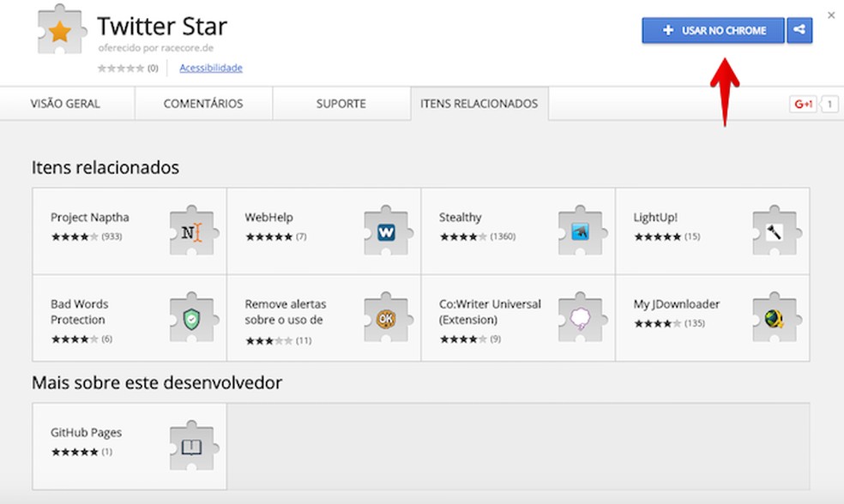Open the WebHelp extension title
Viewport: 844px width, 504px height.
[x=269, y=218]
